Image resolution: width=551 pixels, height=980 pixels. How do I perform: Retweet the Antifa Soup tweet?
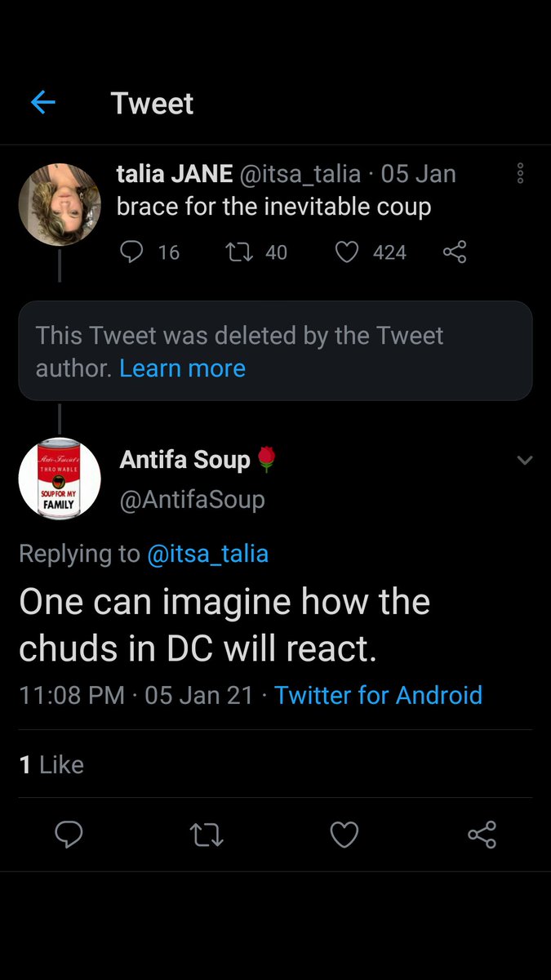pos(207,834)
